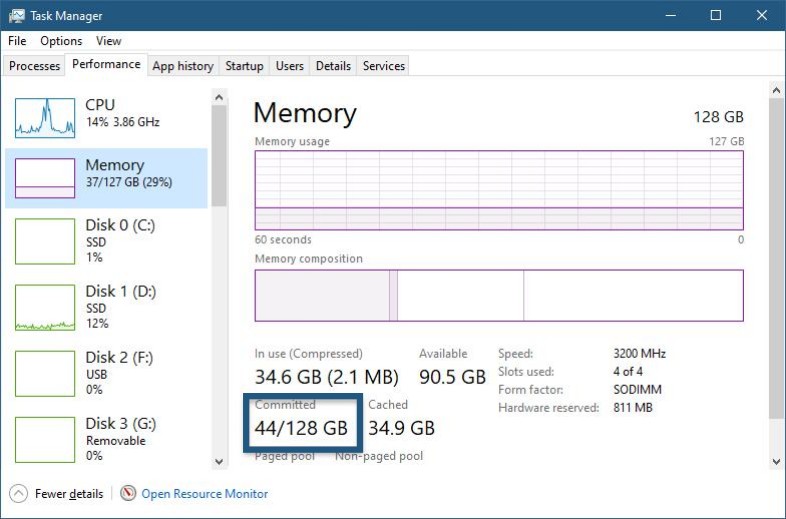Click the Speed value 3200 MHz

pos(639,354)
